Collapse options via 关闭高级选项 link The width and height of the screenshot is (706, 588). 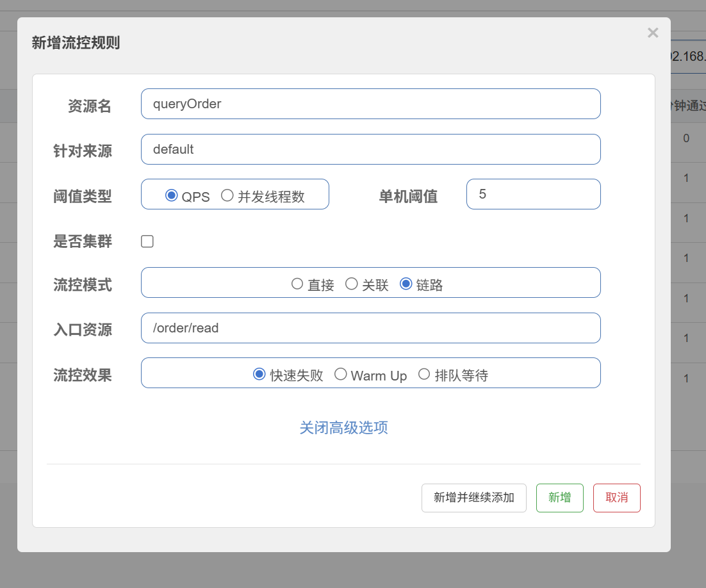pos(343,428)
